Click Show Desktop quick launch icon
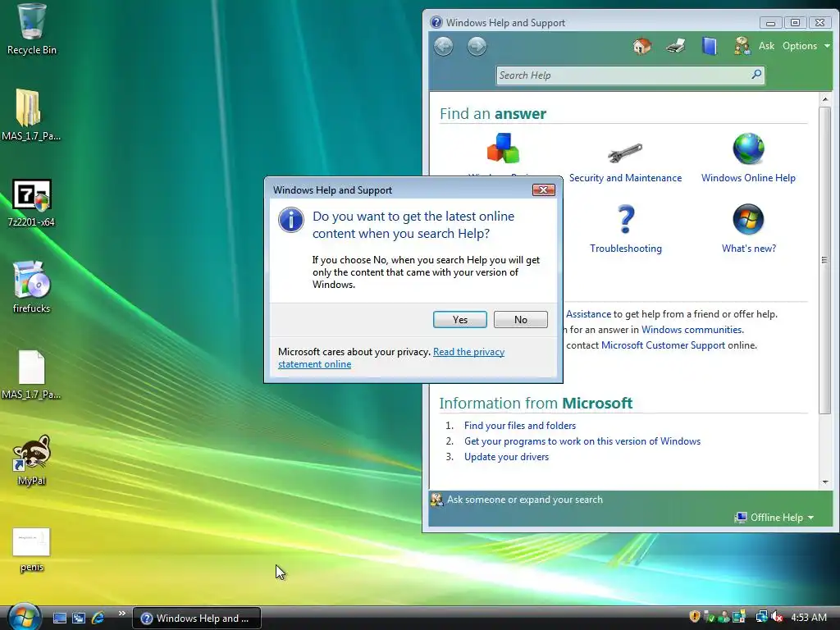Screen dimensions: 840x630 click(59, 618)
